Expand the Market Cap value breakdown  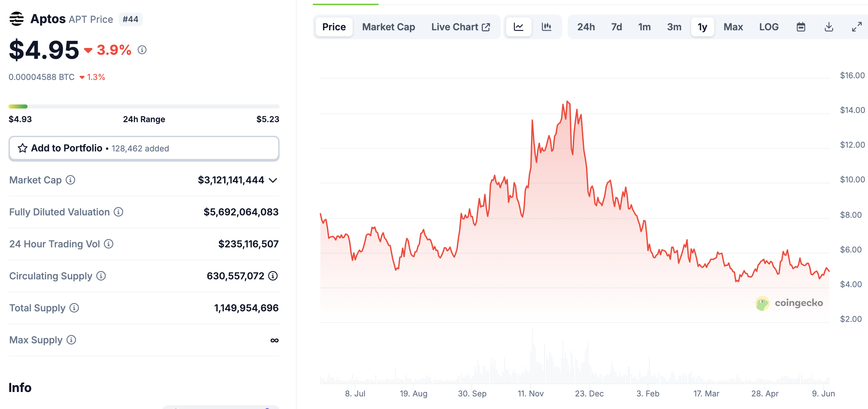(273, 180)
